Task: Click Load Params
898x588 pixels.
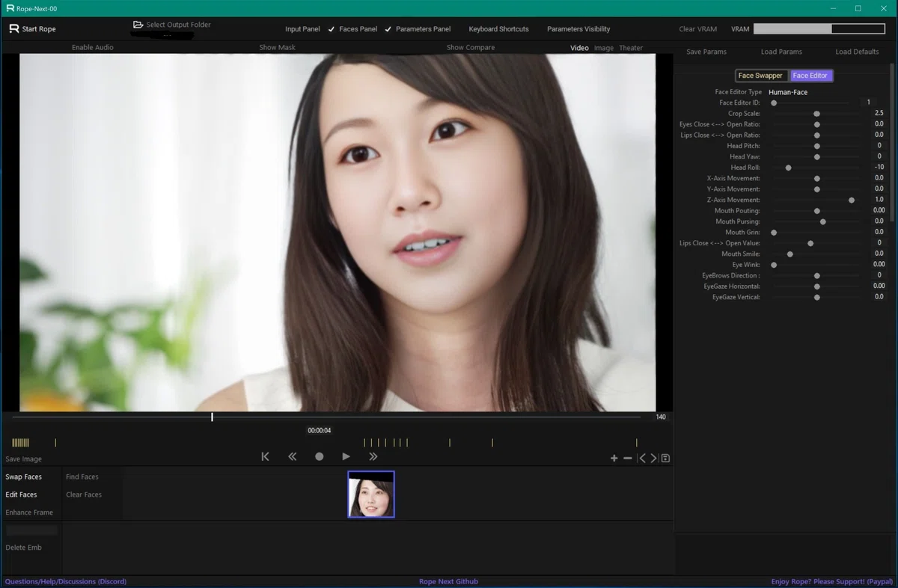Action: tap(781, 52)
